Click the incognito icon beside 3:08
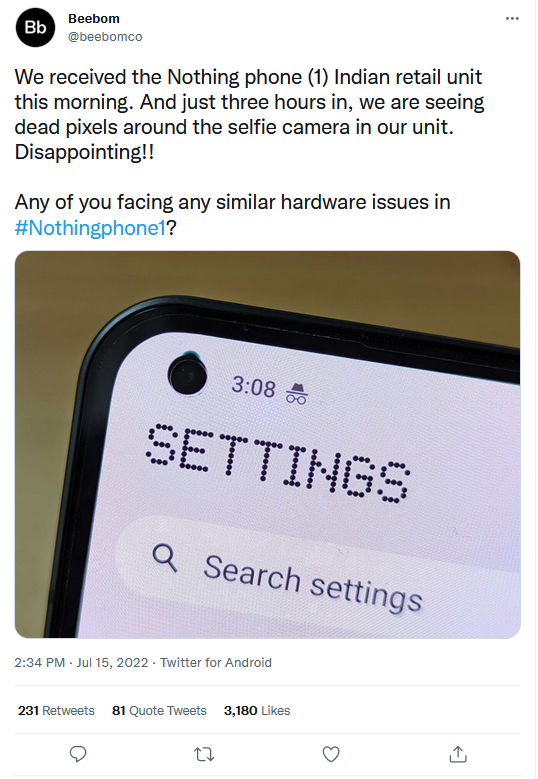This screenshot has width=538, height=779. pyautogui.click(x=297, y=393)
